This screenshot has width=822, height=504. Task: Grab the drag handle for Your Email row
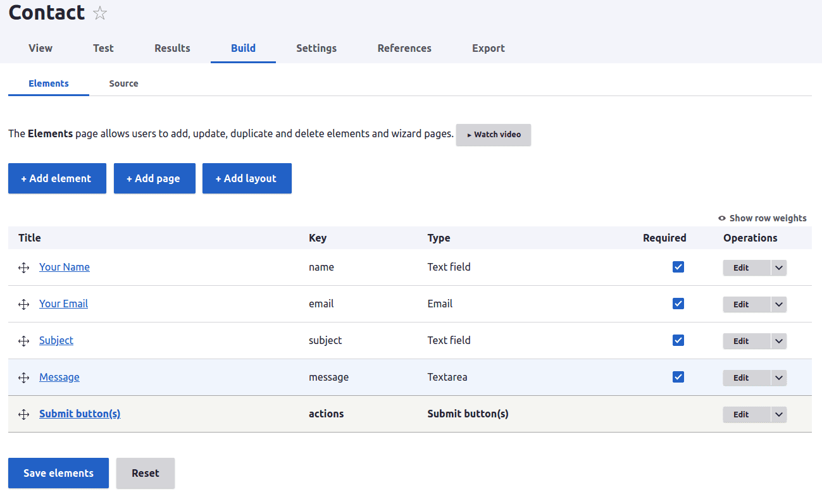(24, 304)
